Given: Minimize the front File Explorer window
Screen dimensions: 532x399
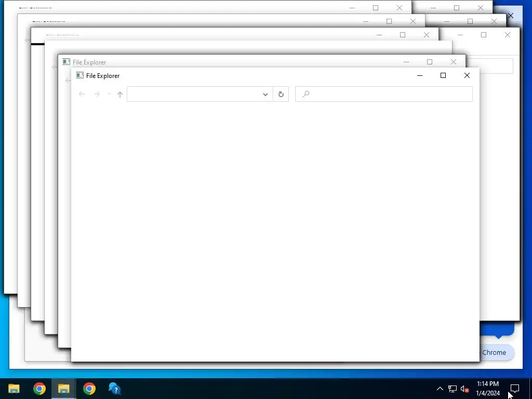Looking at the screenshot, I should (x=420, y=75).
